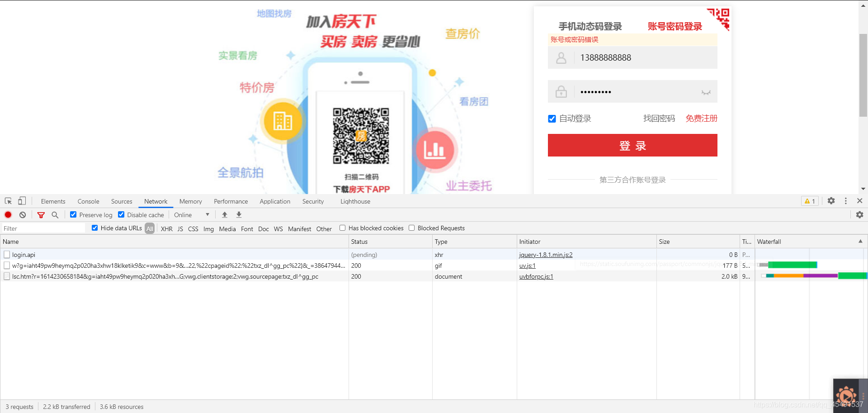The height and width of the screenshot is (413, 868).
Task: Open DevTools more options menu
Action: (x=845, y=201)
